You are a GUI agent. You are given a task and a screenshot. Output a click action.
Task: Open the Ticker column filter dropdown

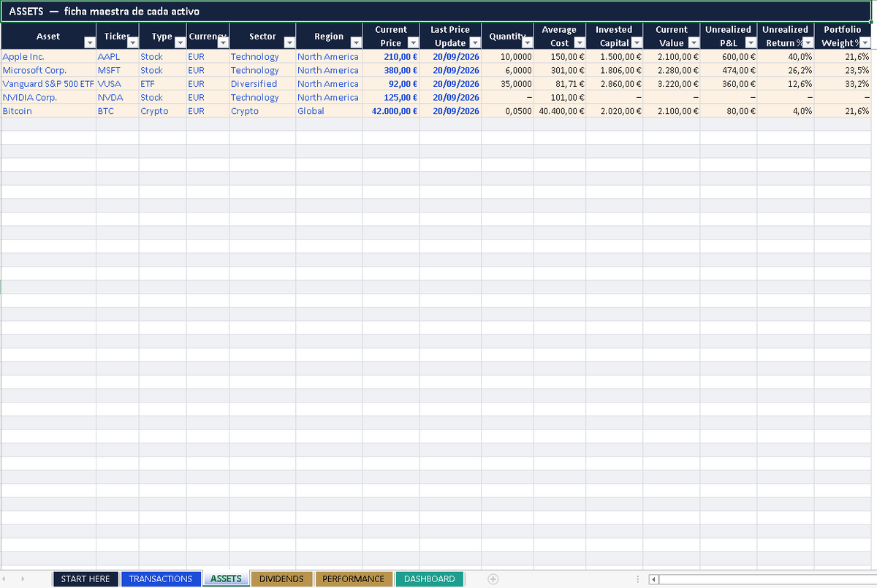(133, 43)
